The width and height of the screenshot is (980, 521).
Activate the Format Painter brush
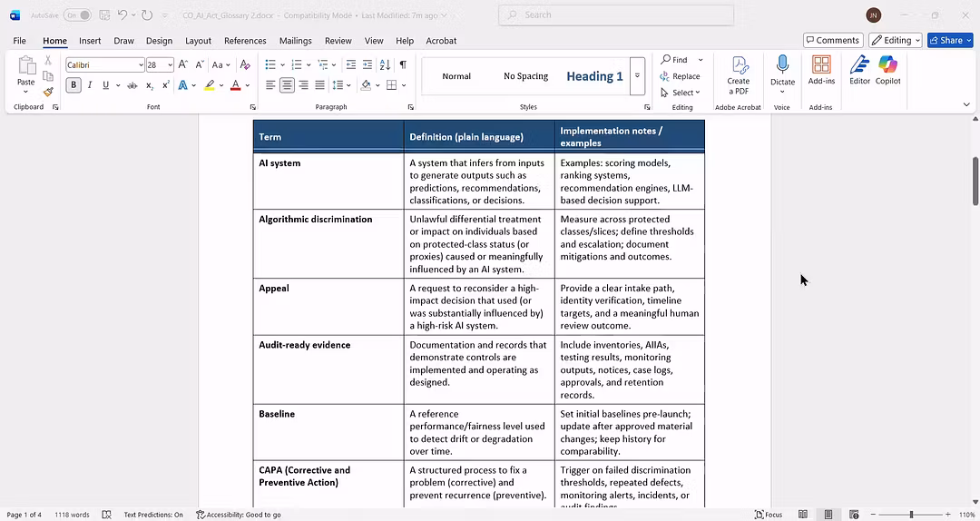[48, 92]
